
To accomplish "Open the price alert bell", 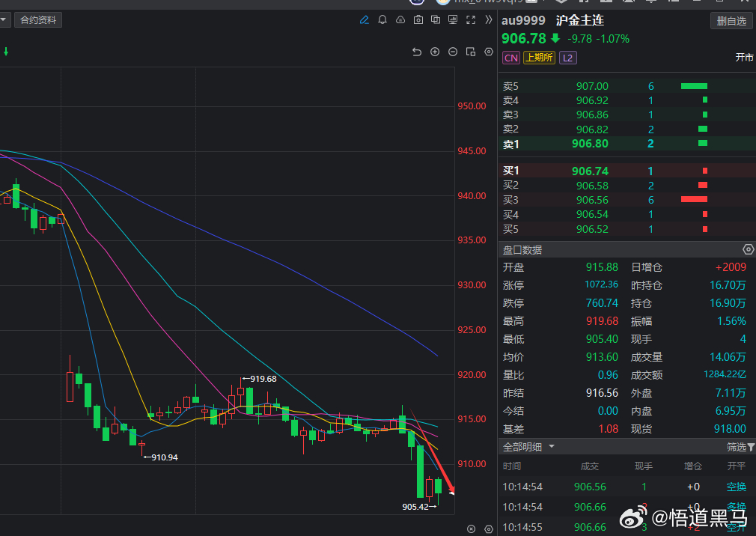I will tap(382, 19).
